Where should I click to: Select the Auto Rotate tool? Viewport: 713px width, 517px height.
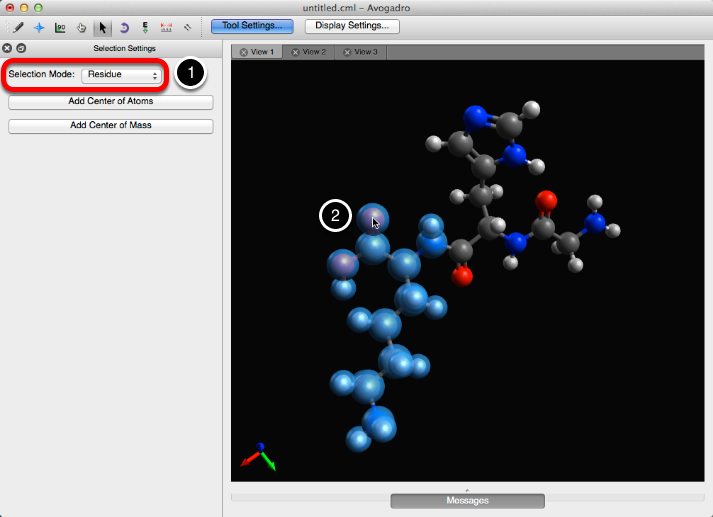coord(124,27)
